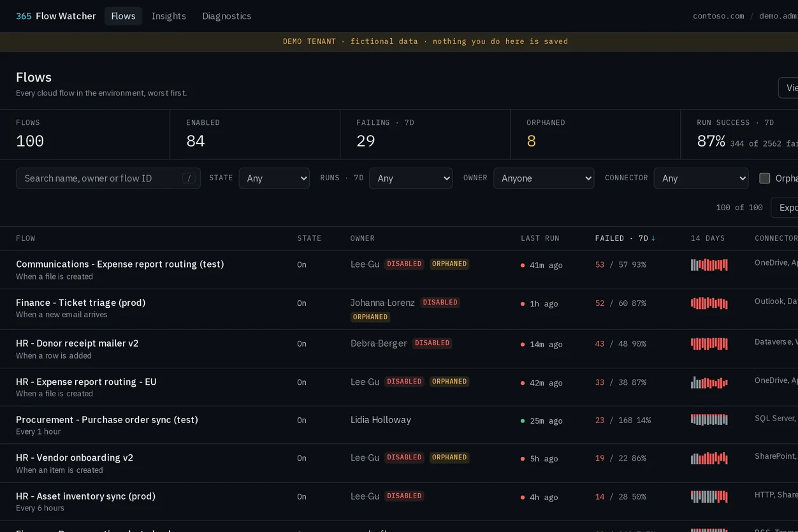Click the 365 Flow Watcher logo

[x=56, y=16]
